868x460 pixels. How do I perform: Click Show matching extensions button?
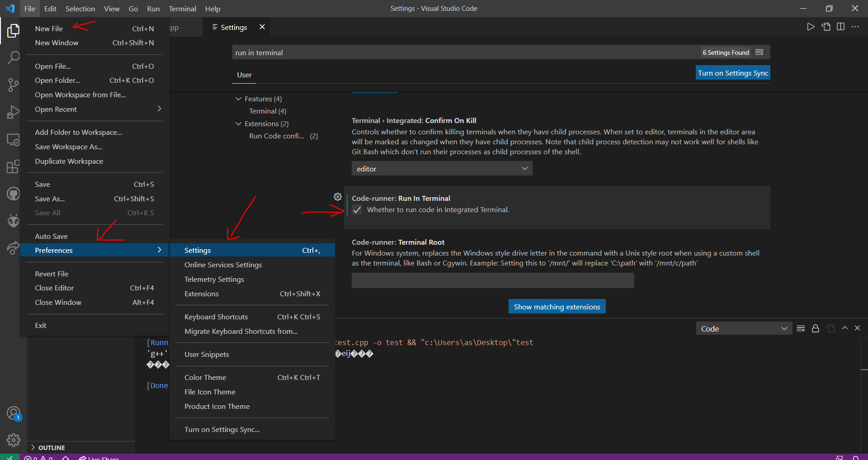pyautogui.click(x=557, y=307)
